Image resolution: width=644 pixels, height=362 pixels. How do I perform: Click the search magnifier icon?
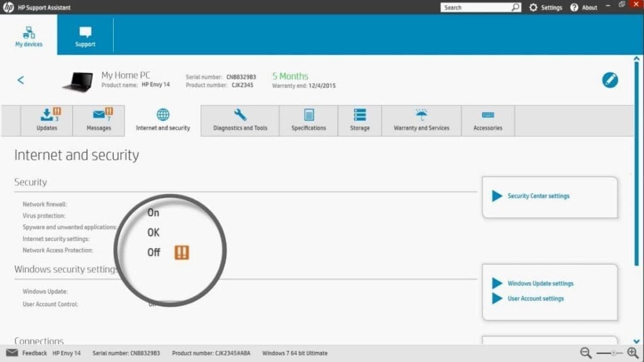tap(515, 7)
